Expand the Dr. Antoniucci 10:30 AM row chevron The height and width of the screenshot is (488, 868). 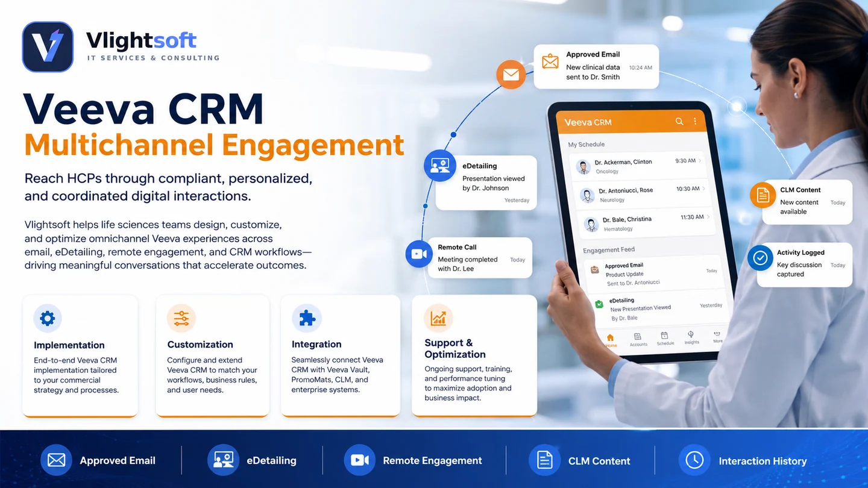tap(704, 189)
